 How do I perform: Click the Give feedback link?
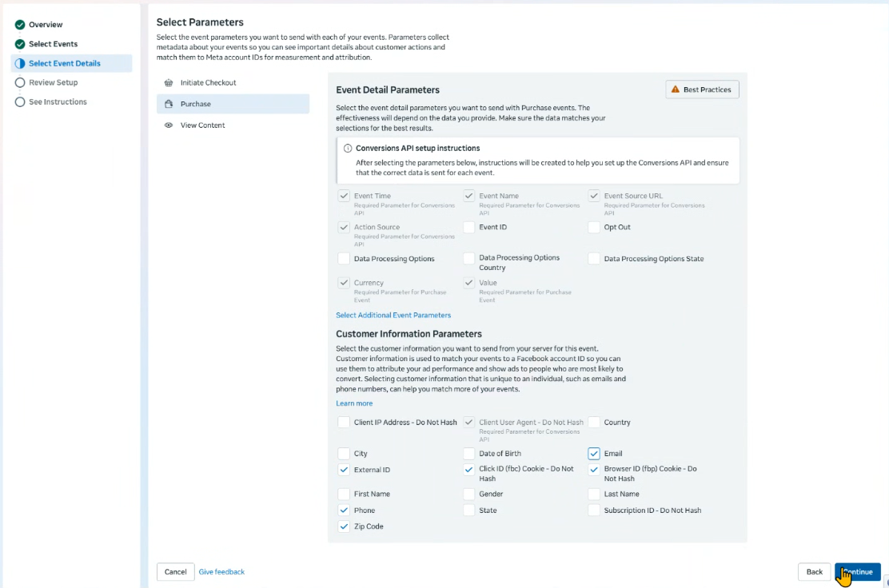coord(221,572)
